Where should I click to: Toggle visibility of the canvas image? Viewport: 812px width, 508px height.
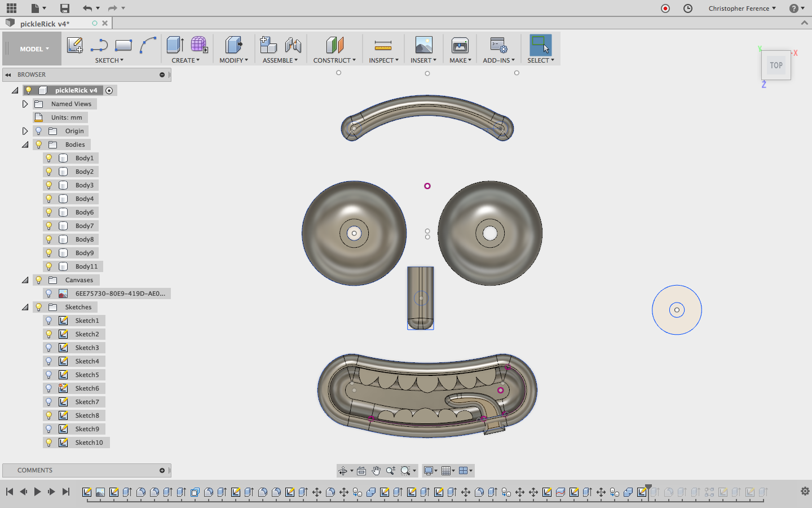pos(49,294)
